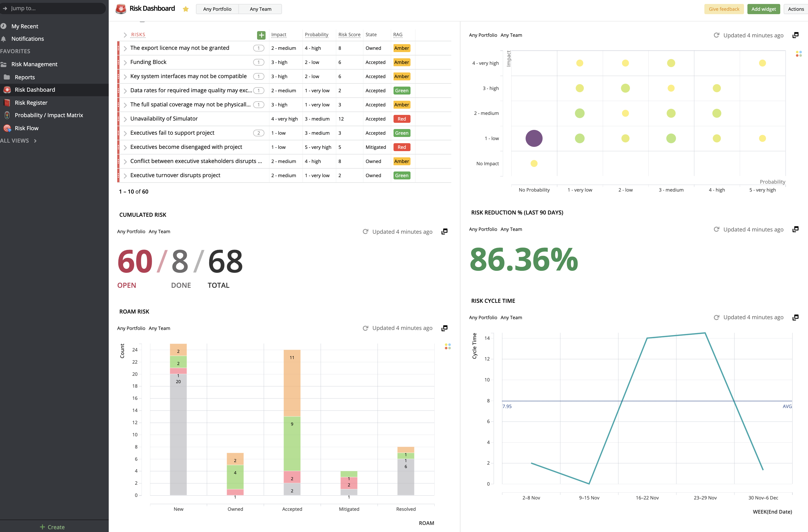Click the plus icon to add a new risk
Screen dimensions: 808x532
click(261, 35)
